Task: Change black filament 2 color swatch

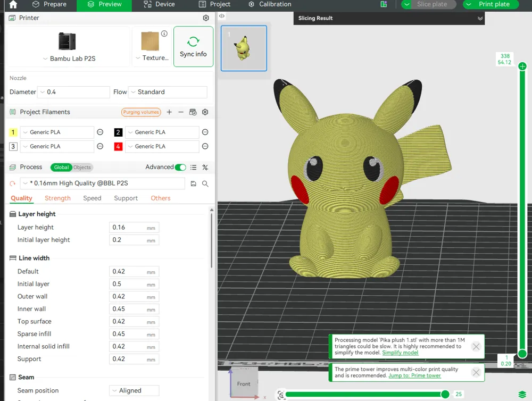Action: [118, 132]
